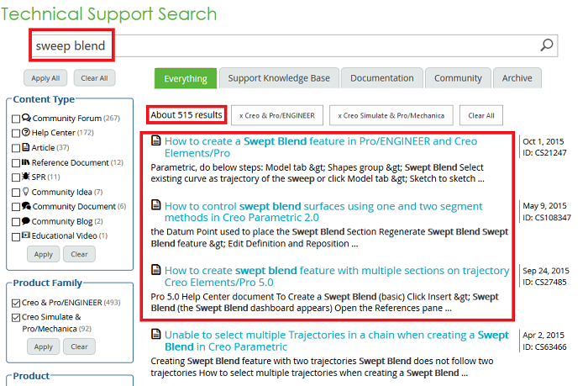Switch to the Documentation tab

(x=381, y=78)
